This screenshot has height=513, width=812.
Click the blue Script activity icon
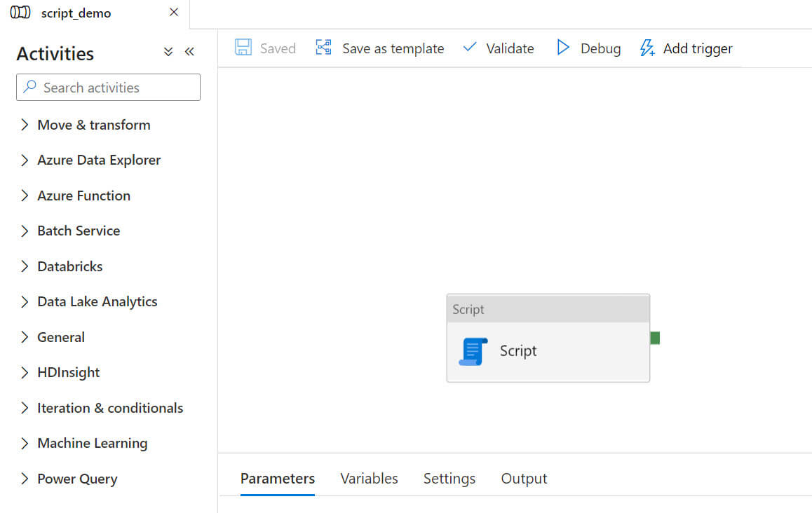click(473, 351)
